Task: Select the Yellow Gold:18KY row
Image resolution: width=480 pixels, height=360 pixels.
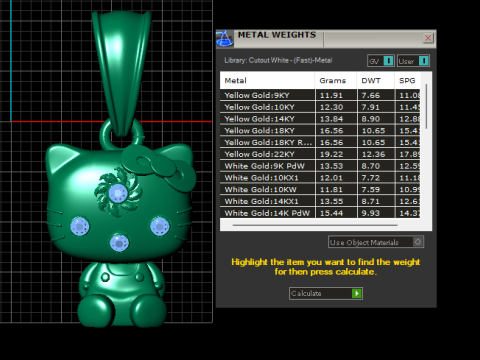Action: coord(320,131)
